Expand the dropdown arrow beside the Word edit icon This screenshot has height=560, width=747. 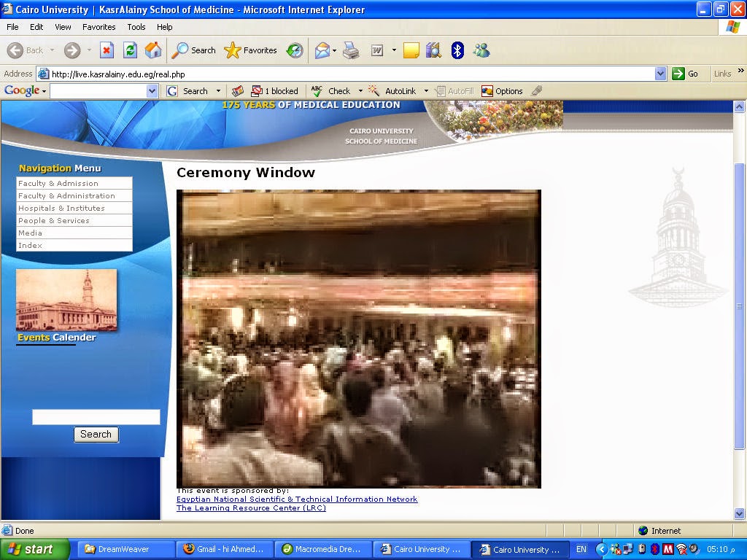click(394, 50)
